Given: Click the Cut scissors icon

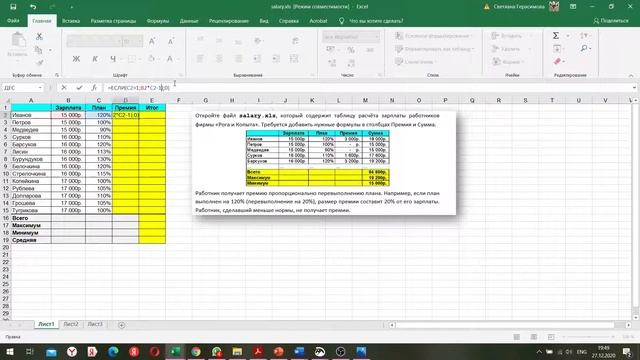Looking at the screenshot, I should pyautogui.click(x=39, y=36).
